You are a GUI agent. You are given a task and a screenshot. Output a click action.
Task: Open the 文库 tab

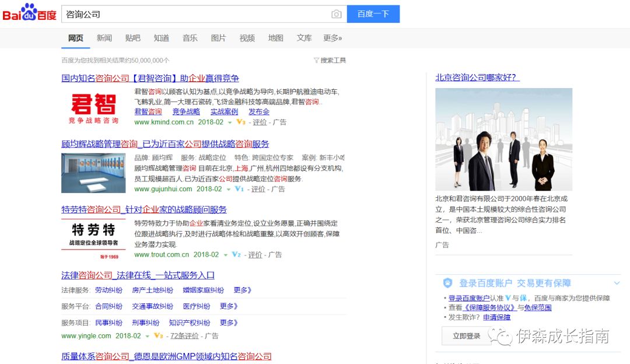pos(304,38)
